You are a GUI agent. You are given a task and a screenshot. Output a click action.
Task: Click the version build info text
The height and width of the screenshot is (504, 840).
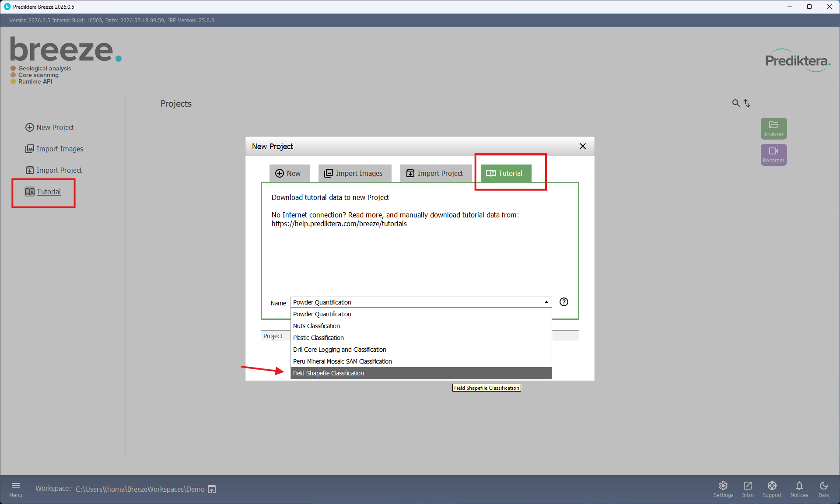point(112,21)
